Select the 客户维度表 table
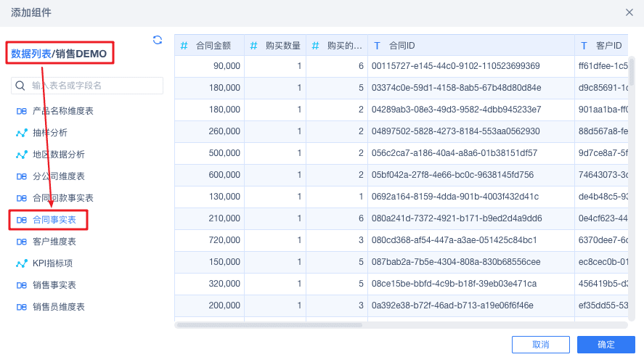The image size is (644, 357). [x=54, y=242]
